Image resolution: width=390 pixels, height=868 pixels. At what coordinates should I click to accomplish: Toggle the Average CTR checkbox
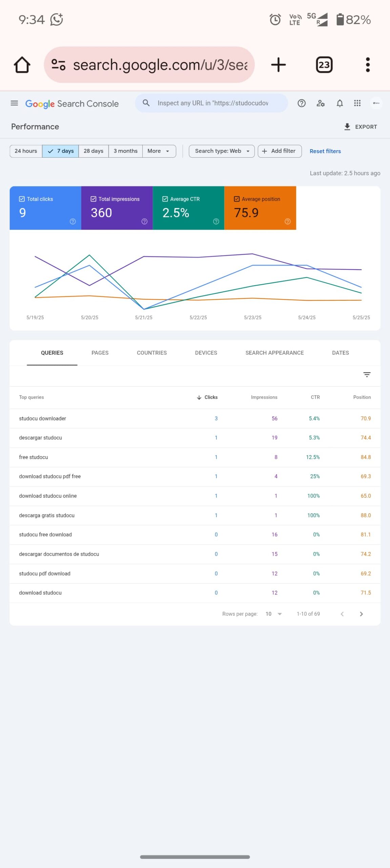point(165,199)
